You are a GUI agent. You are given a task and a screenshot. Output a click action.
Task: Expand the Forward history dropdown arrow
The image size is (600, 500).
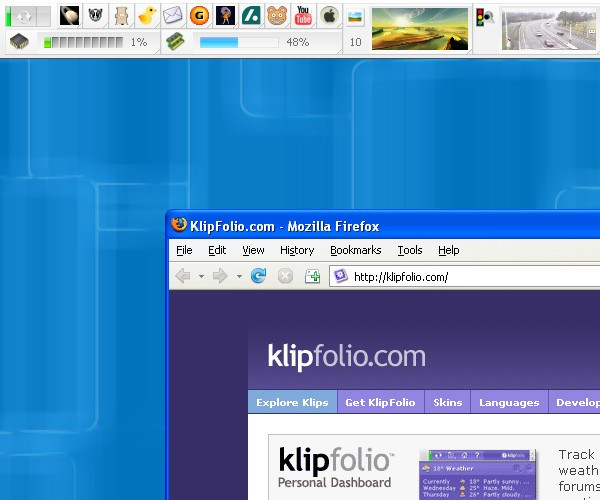239,276
